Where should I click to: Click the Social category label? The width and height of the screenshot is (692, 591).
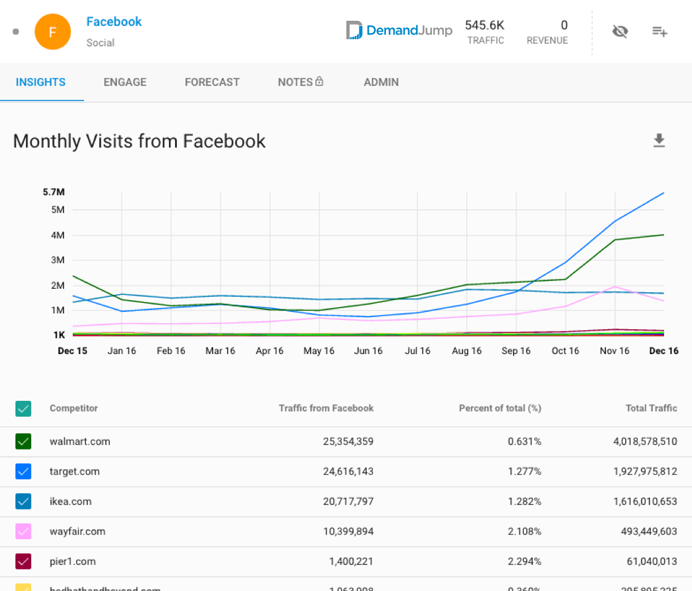100,43
